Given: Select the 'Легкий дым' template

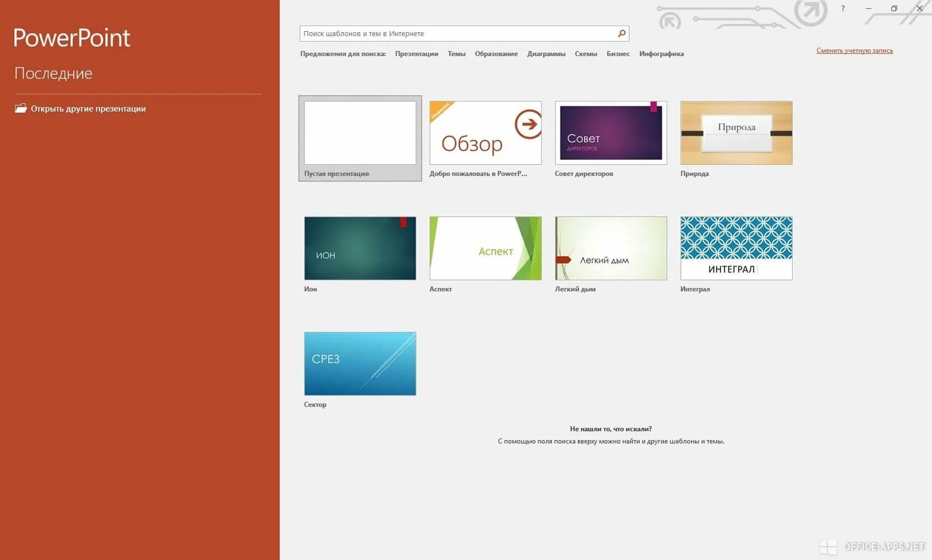Looking at the screenshot, I should coord(611,248).
